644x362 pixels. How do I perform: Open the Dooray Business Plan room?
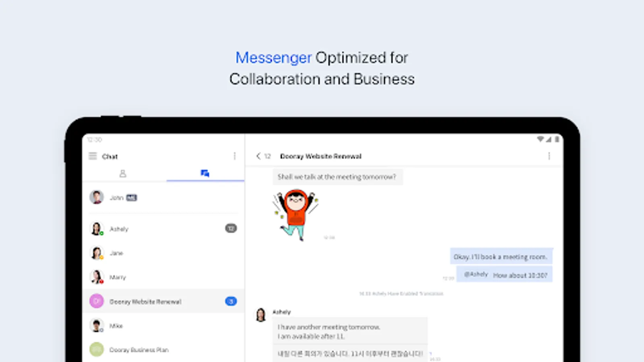(163, 350)
